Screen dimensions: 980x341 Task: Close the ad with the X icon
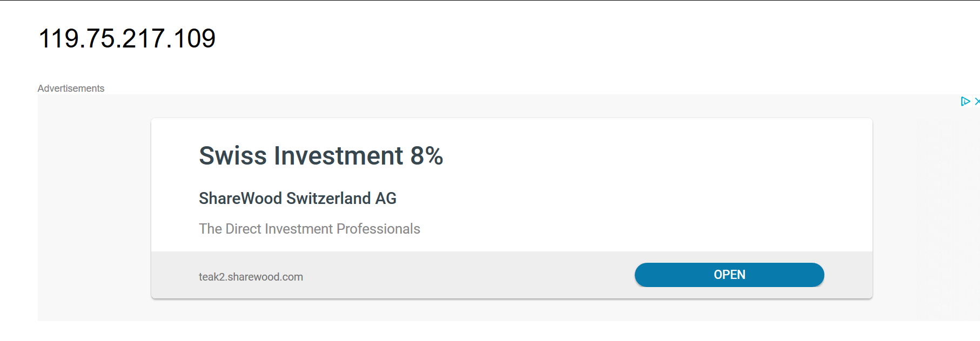pos(977,101)
